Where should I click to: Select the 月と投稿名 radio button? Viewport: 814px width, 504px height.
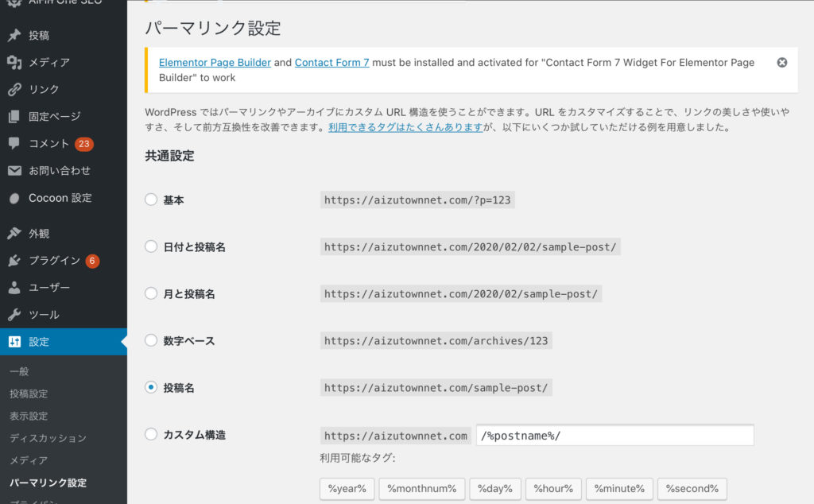pyautogui.click(x=151, y=293)
